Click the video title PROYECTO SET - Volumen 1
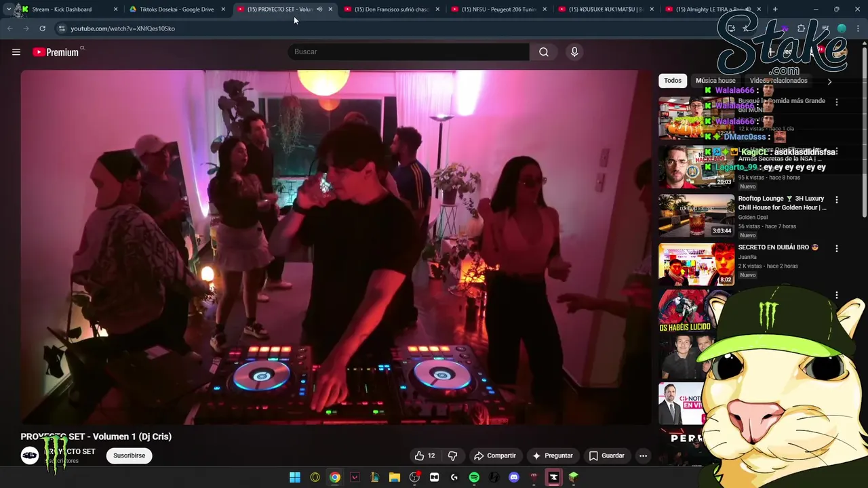The height and width of the screenshot is (488, 868). click(x=96, y=436)
